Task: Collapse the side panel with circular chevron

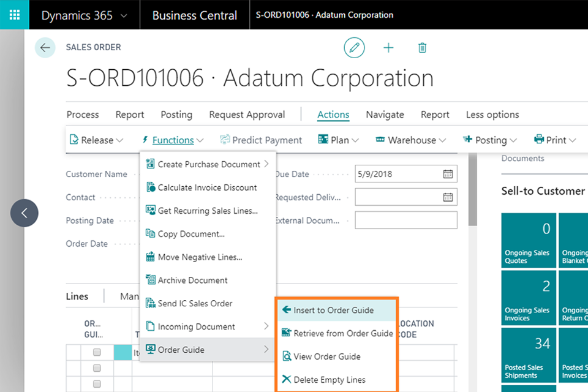Action: [x=24, y=213]
